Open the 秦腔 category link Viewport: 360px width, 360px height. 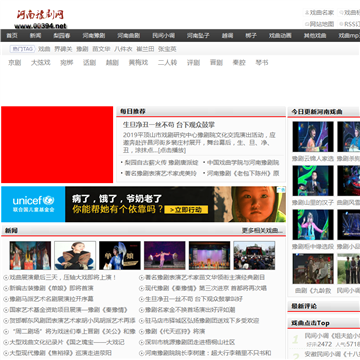tap(239, 63)
